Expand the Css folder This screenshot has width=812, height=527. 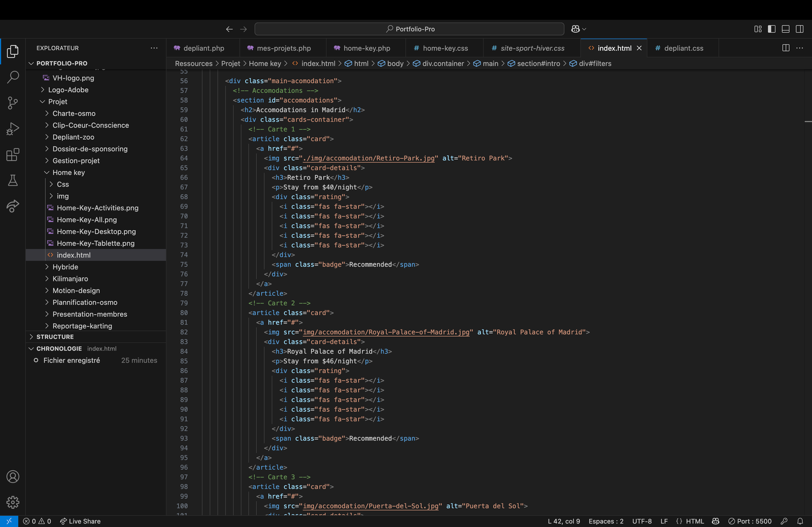96,184
